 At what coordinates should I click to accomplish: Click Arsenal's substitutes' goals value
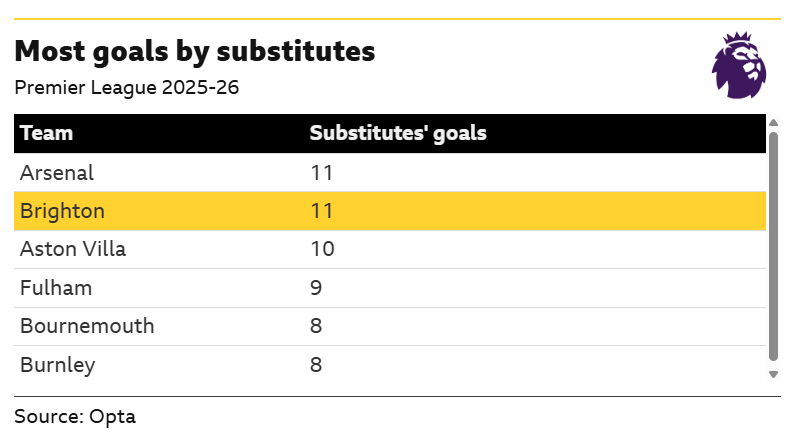pos(321,172)
